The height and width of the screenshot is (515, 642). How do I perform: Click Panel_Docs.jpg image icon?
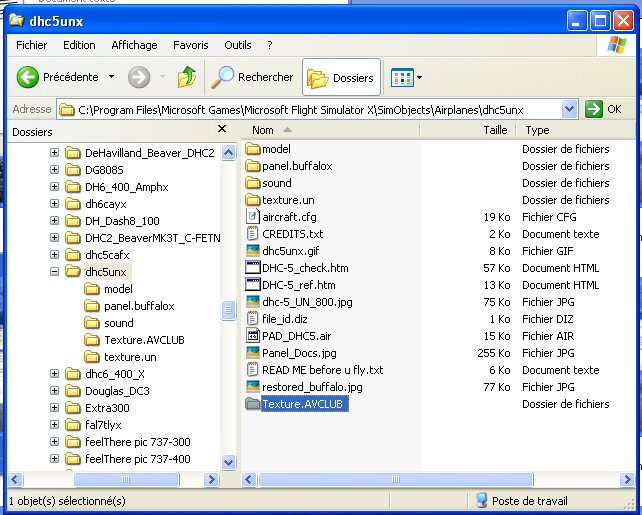click(x=253, y=352)
